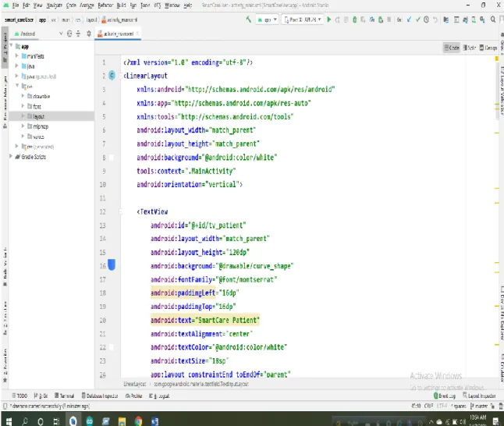Open the VCS menu
Image resolution: width=504 pixels, height=426 pixels.
157,5
